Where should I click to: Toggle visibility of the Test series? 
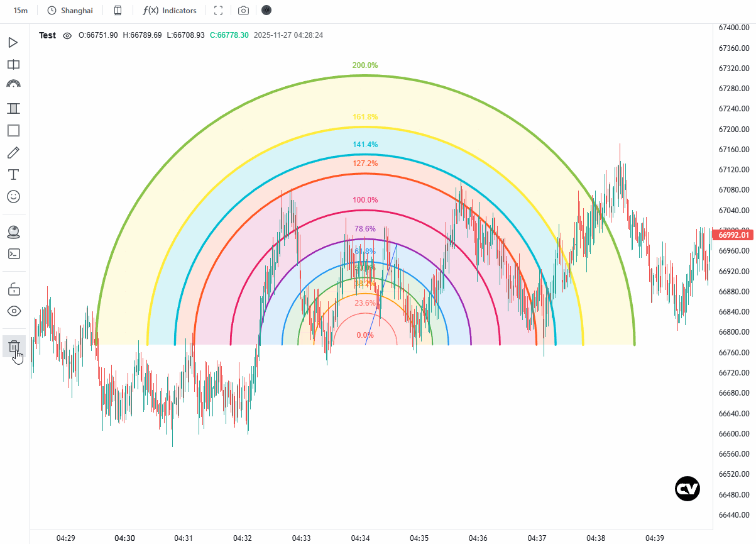pos(67,36)
